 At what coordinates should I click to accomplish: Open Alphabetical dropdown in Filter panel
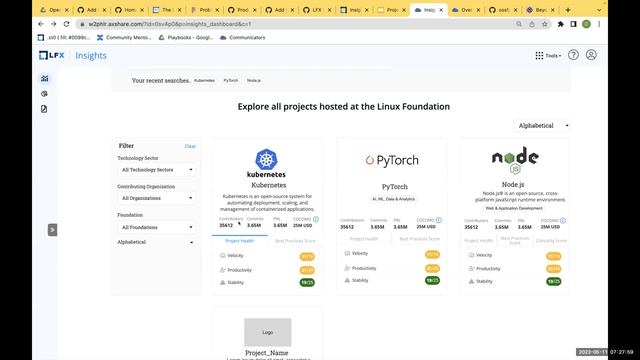point(156,242)
